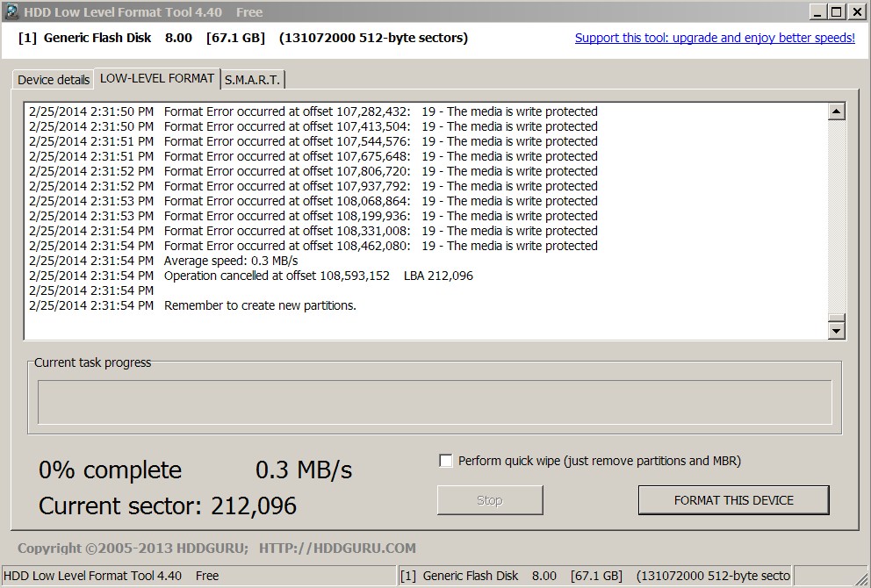Click the Remember to create new partitions line

pyautogui.click(x=193, y=306)
